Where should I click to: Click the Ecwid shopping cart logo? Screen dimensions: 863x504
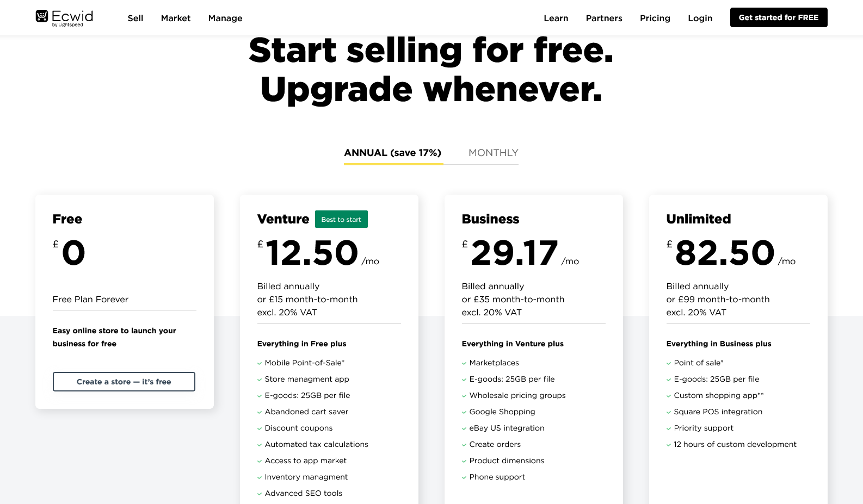tap(42, 16)
